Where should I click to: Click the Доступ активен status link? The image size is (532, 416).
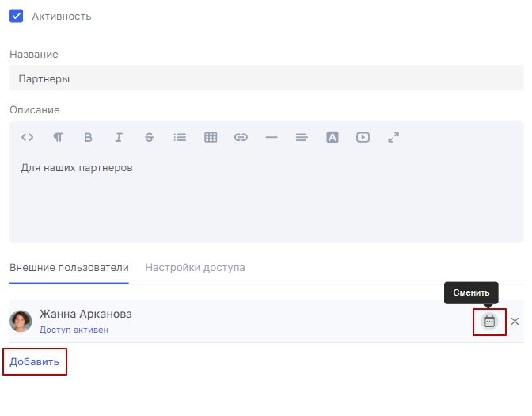74,330
